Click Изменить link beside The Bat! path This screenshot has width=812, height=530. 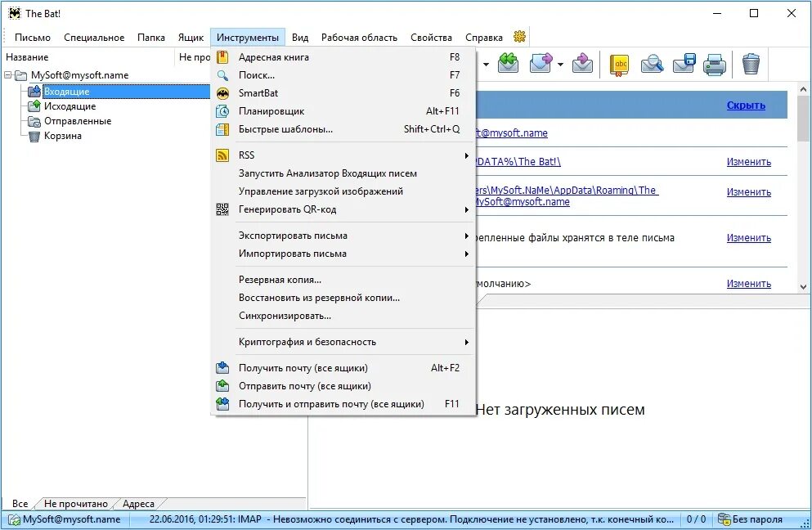point(749,162)
